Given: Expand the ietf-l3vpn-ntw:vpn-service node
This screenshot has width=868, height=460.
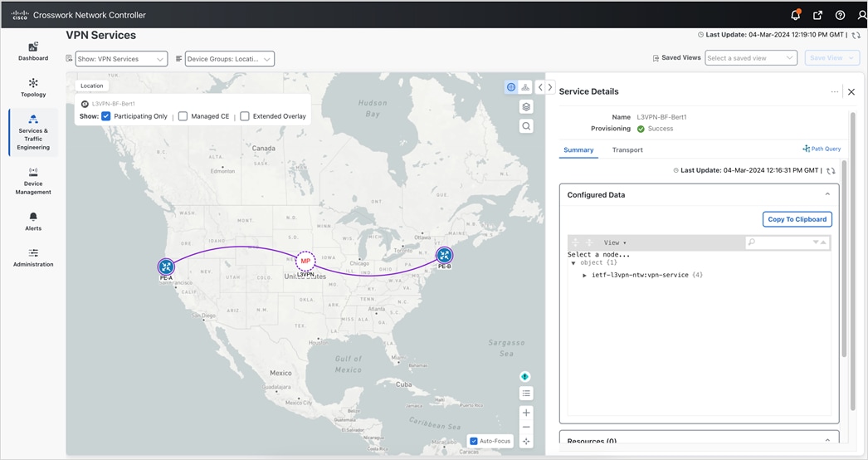Looking at the screenshot, I should [584, 276].
